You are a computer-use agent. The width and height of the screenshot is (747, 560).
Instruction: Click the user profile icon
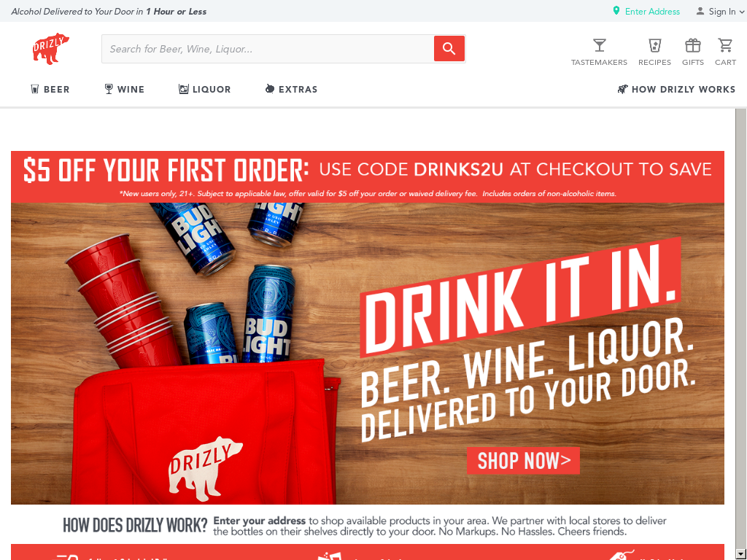click(x=700, y=11)
